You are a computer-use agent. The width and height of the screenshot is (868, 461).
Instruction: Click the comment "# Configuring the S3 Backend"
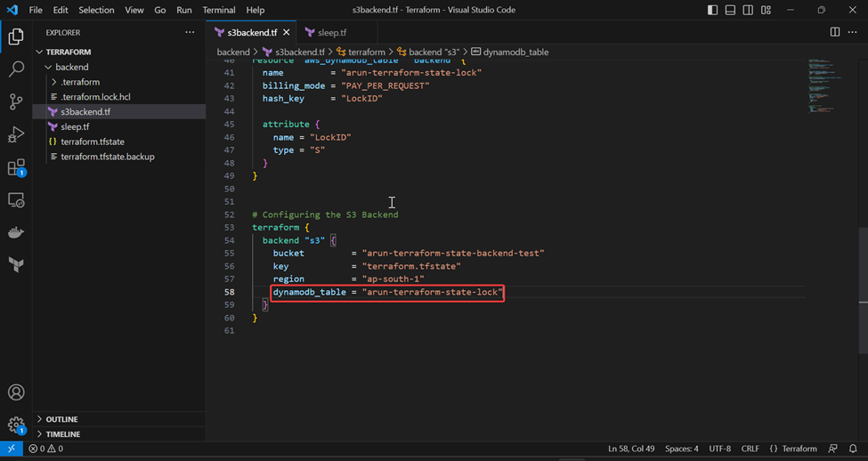(325, 214)
